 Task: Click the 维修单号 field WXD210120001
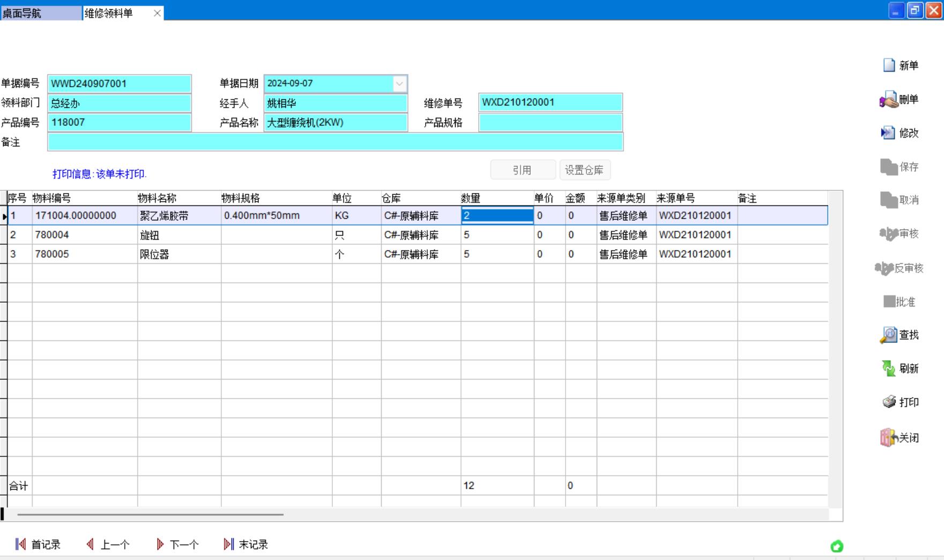(550, 102)
